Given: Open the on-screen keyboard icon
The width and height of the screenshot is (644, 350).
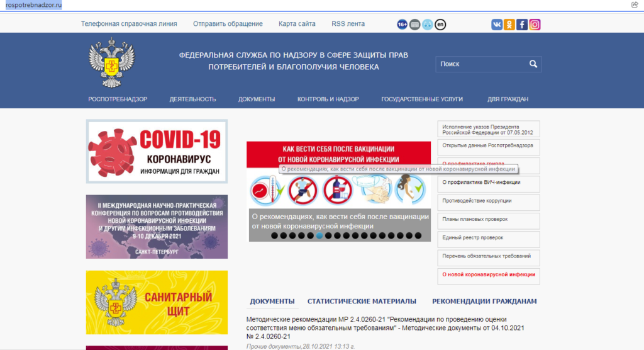Looking at the screenshot, I should (x=415, y=25).
